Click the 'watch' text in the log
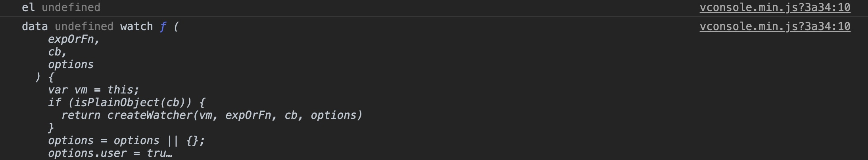This screenshot has height=160, width=868. point(136,27)
